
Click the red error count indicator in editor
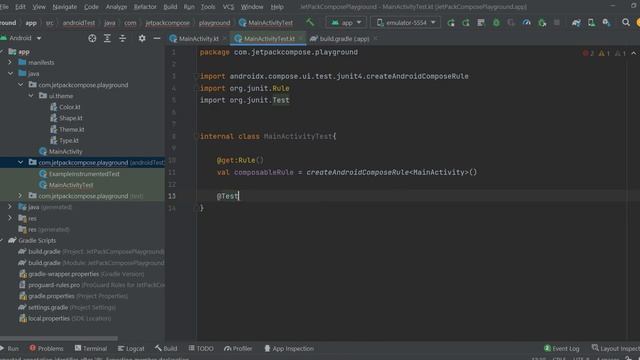pos(588,53)
